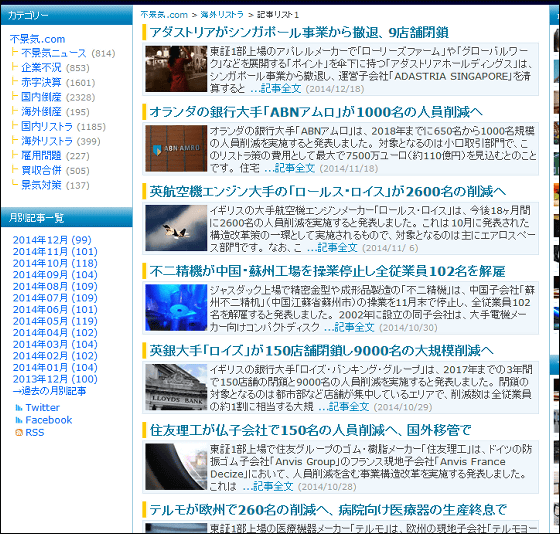
Task: Open 2014年10月 monthly archive
Action: (55, 263)
